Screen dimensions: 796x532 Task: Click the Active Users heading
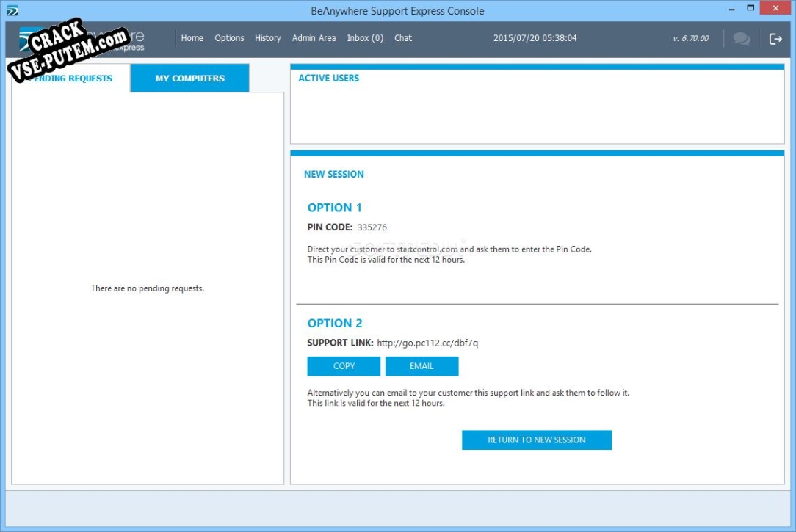pos(328,78)
